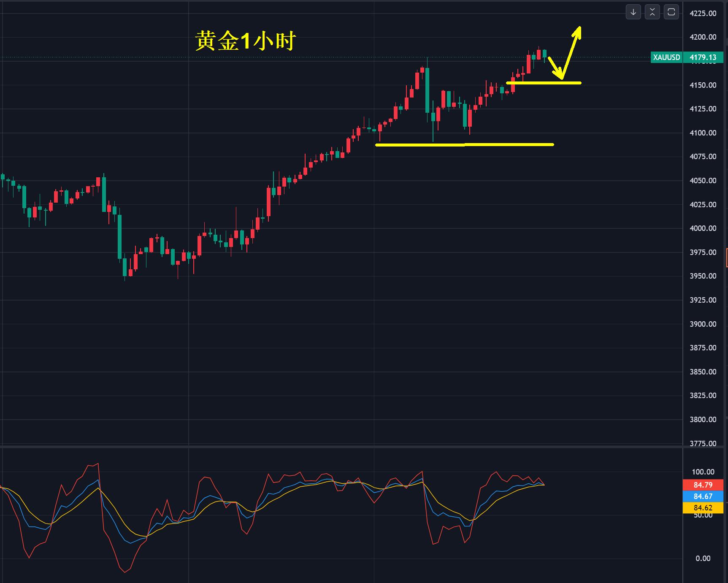728x583 pixels.
Task: Select the yellow 黄金1小时 text annotation
Action: (246, 42)
